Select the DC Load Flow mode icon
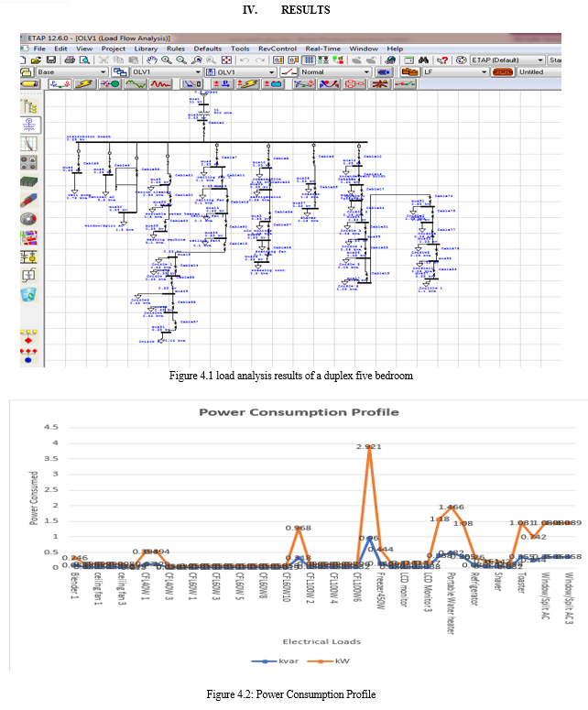The width and height of the screenshot is (588, 710). pyautogui.click(x=222, y=83)
